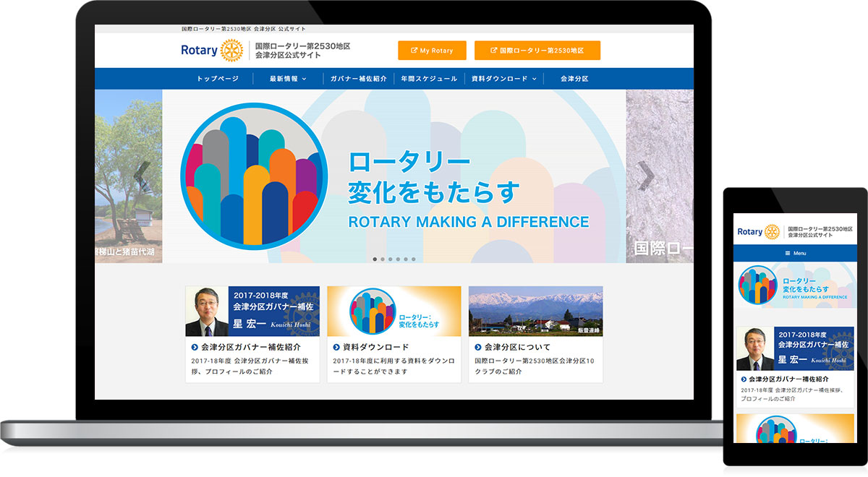The height and width of the screenshot is (477, 868).
Task: Click the arrow icon beside 会津分区について heading
Action: tap(477, 346)
